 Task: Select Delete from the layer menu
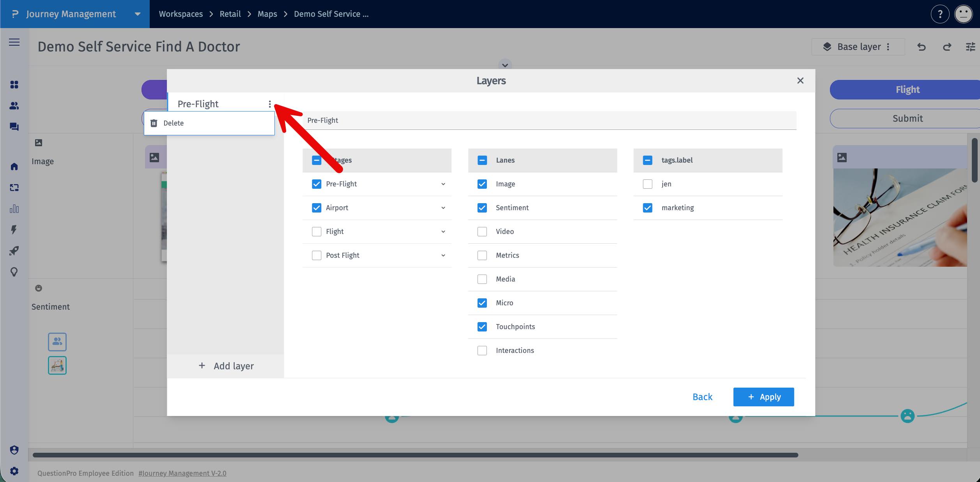[173, 123]
